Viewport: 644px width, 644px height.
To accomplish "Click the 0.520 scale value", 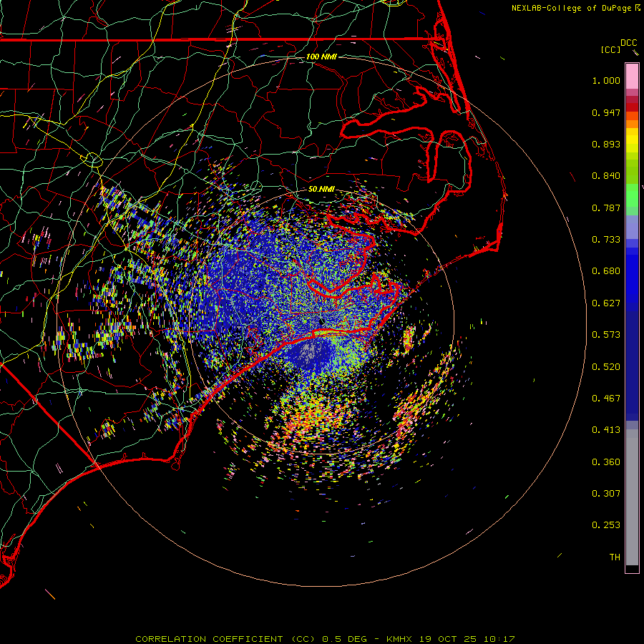I will pyautogui.click(x=606, y=367).
